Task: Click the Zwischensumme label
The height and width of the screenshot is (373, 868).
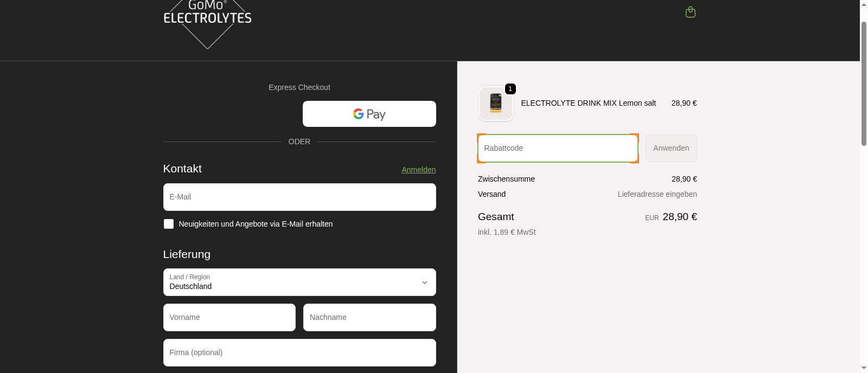Action: (506, 179)
